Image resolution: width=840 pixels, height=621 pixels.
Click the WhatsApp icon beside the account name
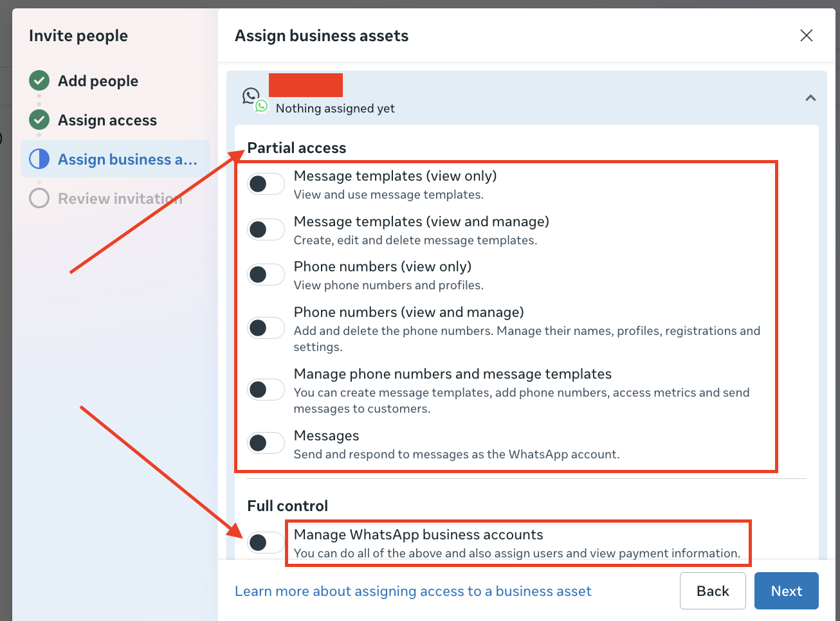click(255, 98)
